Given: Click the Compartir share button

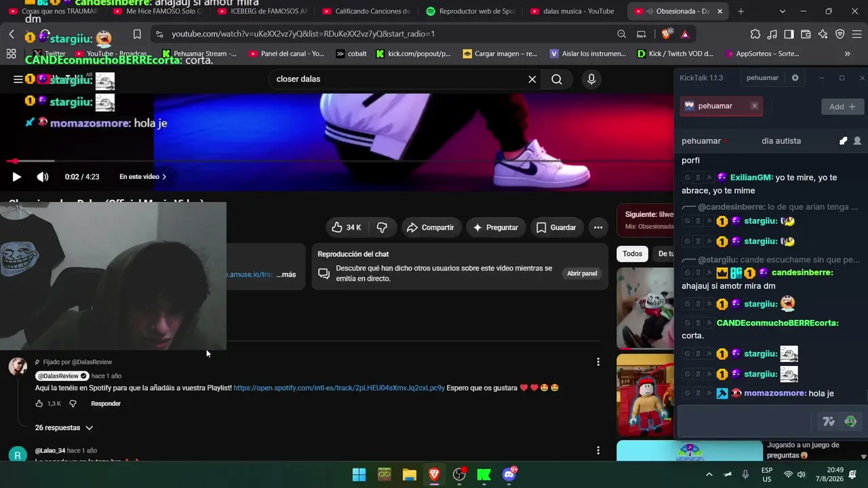Looking at the screenshot, I should pyautogui.click(x=431, y=228).
